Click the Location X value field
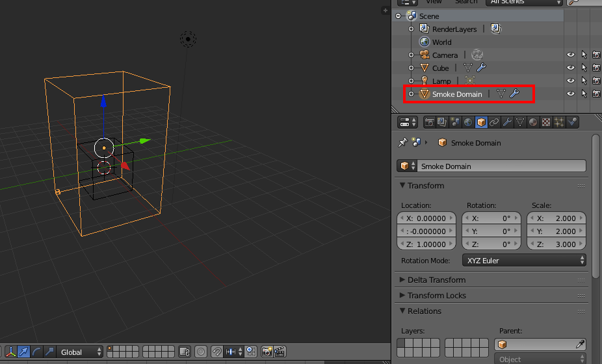 426,218
